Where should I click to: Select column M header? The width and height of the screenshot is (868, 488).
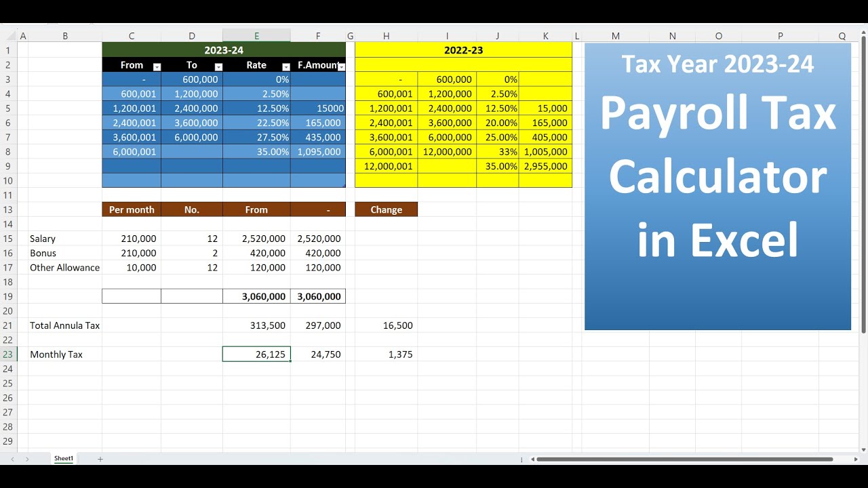pos(615,37)
